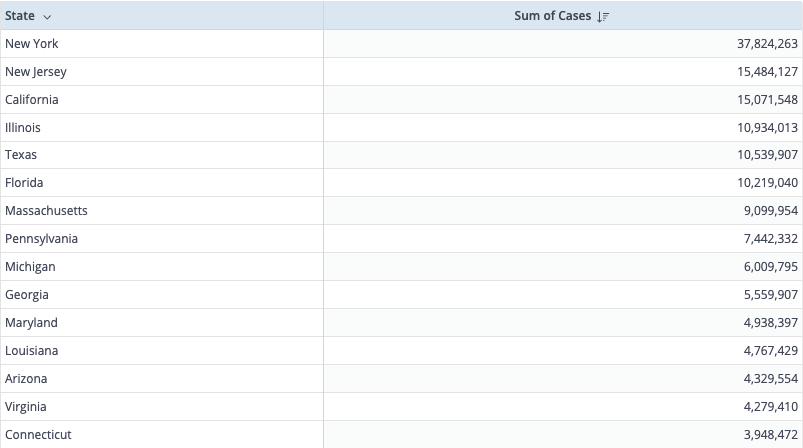803x448 pixels.
Task: Click the value 4,329,554 for Arizona
Action: click(x=771, y=378)
